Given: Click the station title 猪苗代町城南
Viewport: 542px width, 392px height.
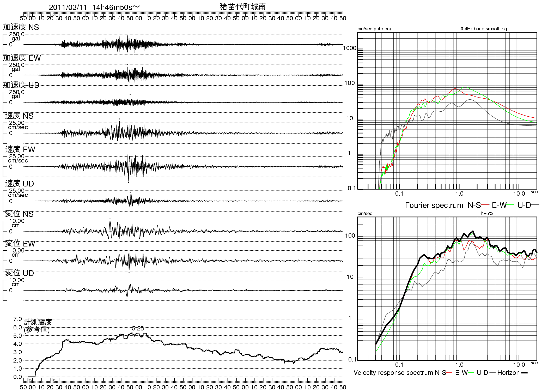Looking at the screenshot, I should click(x=242, y=7).
